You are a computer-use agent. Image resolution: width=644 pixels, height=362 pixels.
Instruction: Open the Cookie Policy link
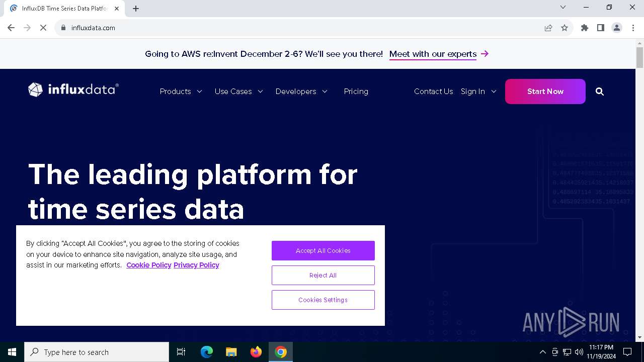pyautogui.click(x=149, y=265)
